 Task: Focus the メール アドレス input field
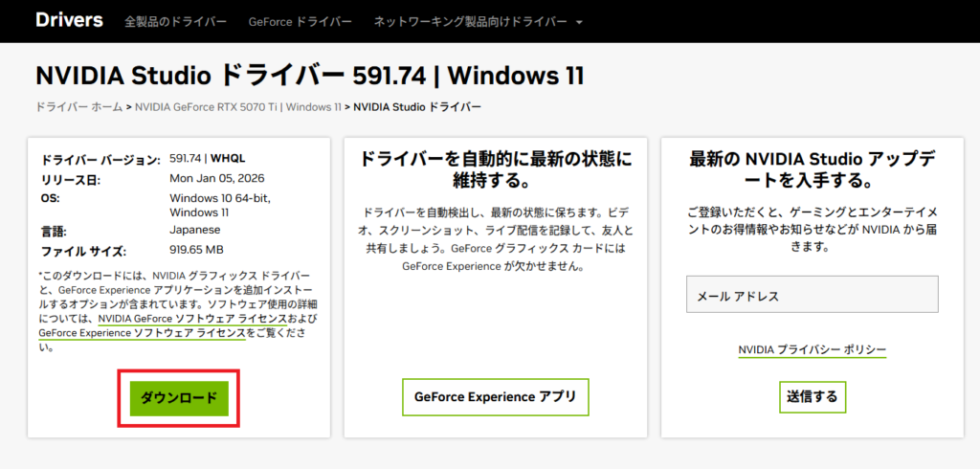tap(812, 296)
